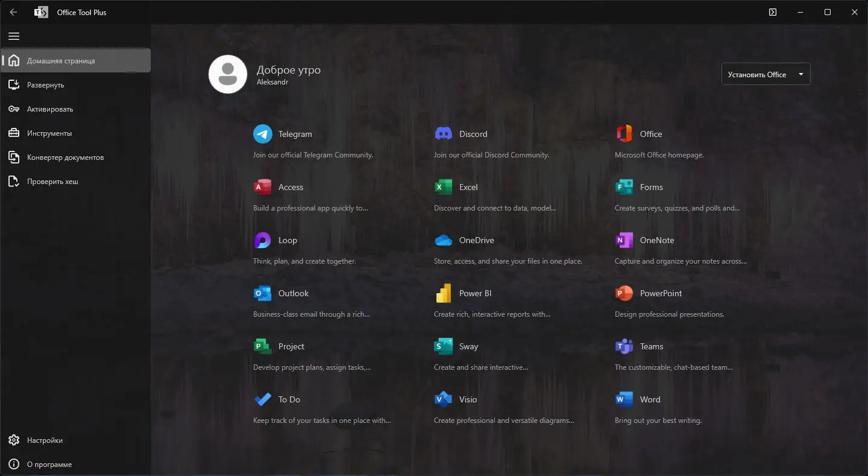Show the О программе page

(x=76, y=465)
